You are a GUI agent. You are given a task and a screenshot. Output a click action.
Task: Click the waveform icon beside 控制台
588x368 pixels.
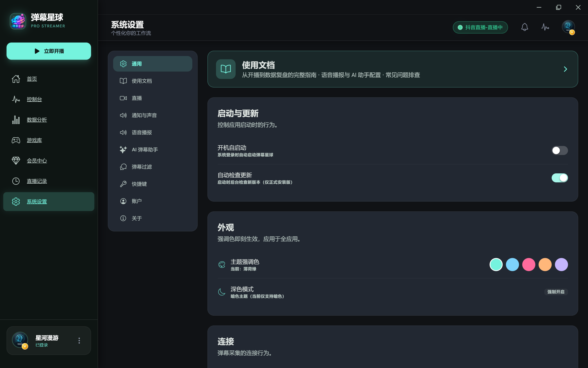16,99
